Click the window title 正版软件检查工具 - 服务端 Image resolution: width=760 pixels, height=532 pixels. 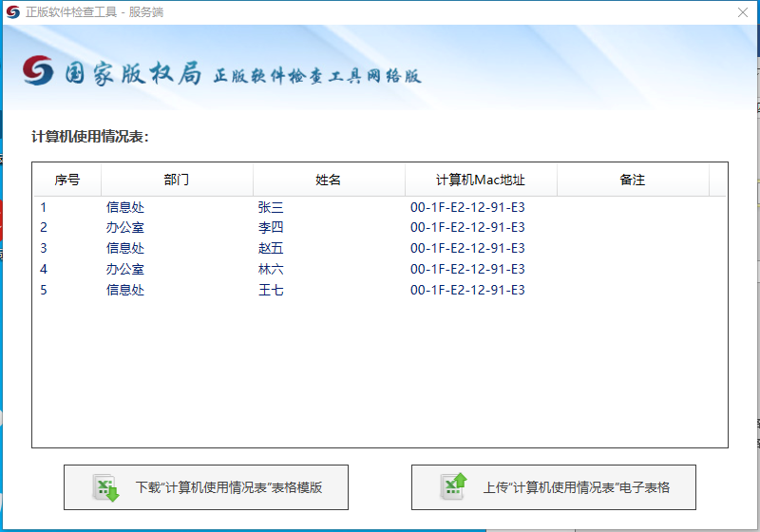click(x=94, y=12)
